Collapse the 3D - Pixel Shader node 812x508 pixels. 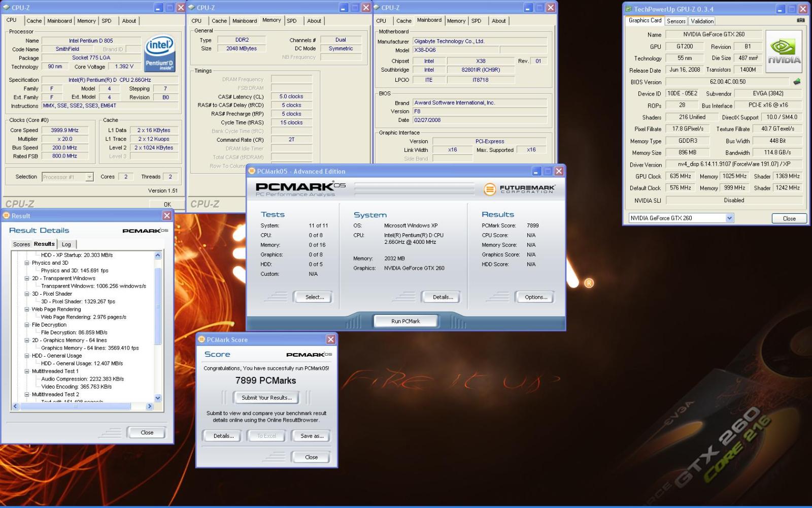27,294
